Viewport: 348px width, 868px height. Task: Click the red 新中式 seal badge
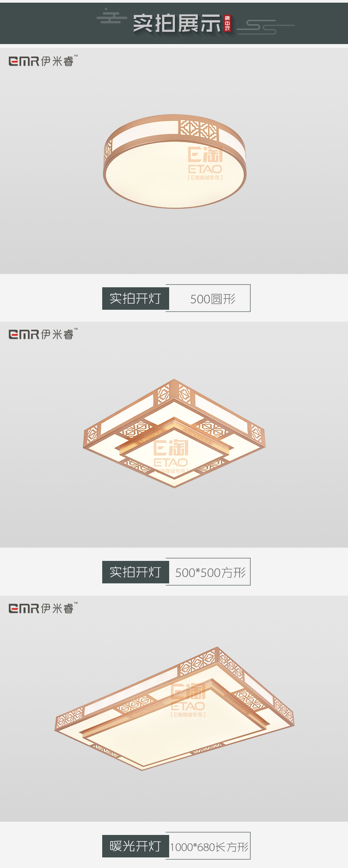(x=227, y=23)
